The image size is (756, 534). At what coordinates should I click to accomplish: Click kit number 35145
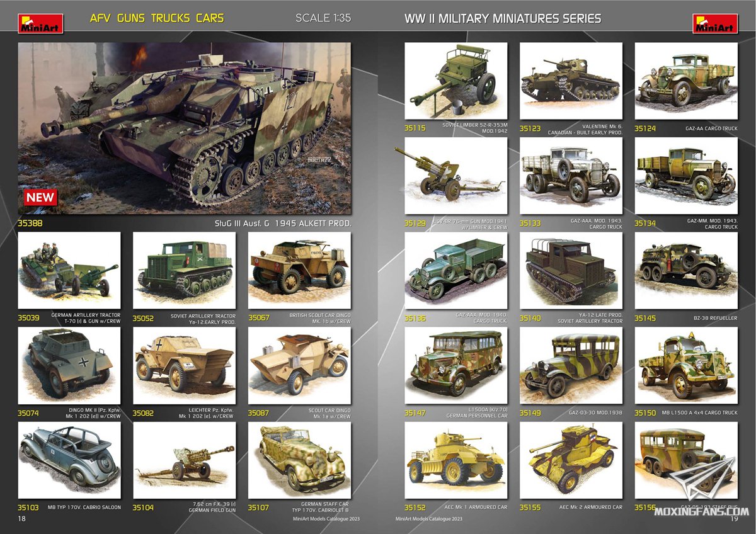(x=645, y=318)
